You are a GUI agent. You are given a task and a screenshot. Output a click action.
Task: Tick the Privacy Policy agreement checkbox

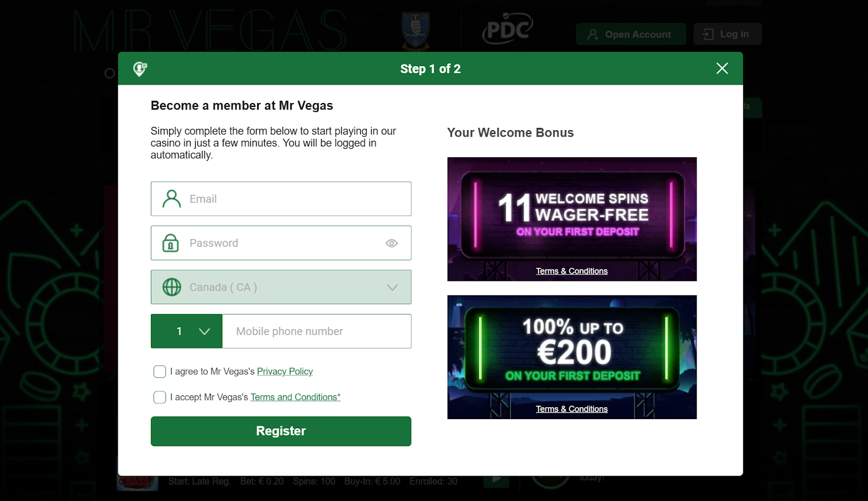[x=159, y=371]
